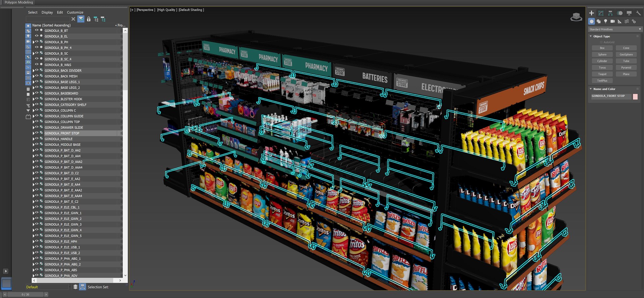Expand the GONDOLA_CATEGORY SHELF tree node
Viewport: 644px width, 298px height.
point(34,105)
